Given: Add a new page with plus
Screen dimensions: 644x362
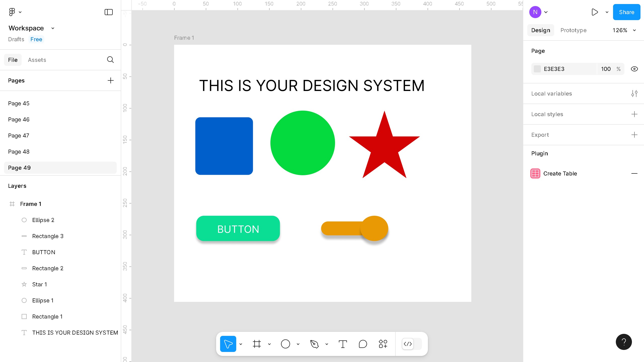Looking at the screenshot, I should click(110, 80).
